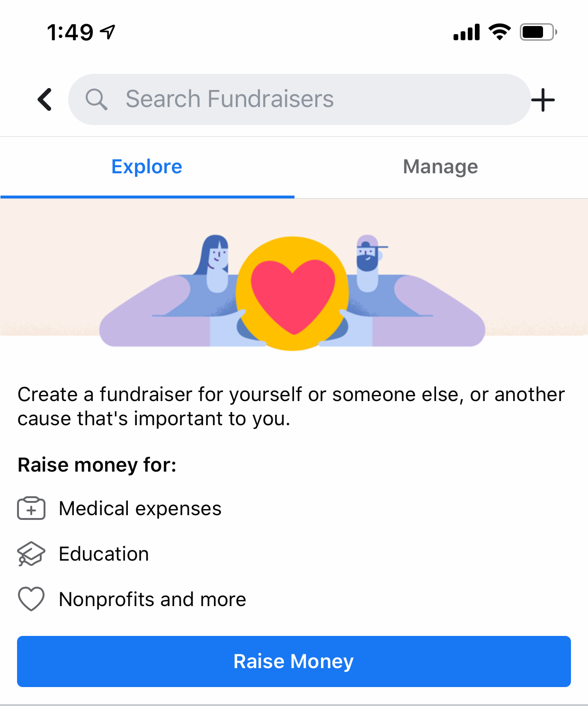
Task: Click the nonprofits heart outline icon
Action: [x=31, y=599]
